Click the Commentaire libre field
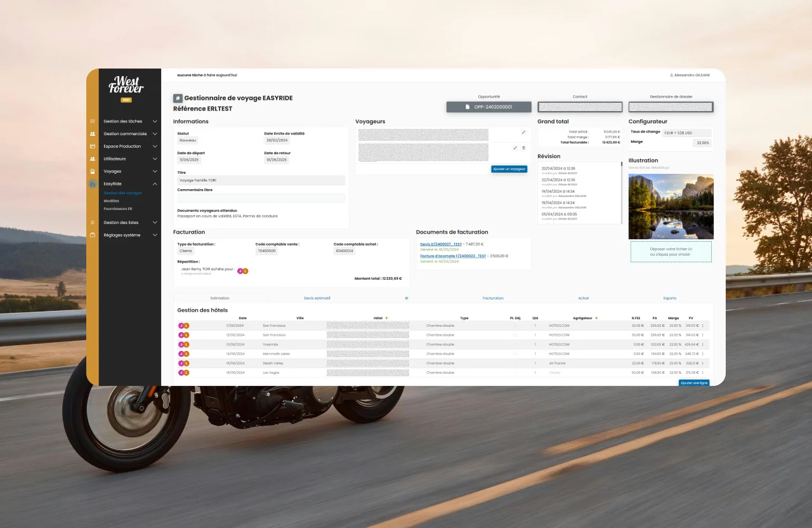Image resolution: width=812 pixels, height=528 pixels. click(x=261, y=198)
